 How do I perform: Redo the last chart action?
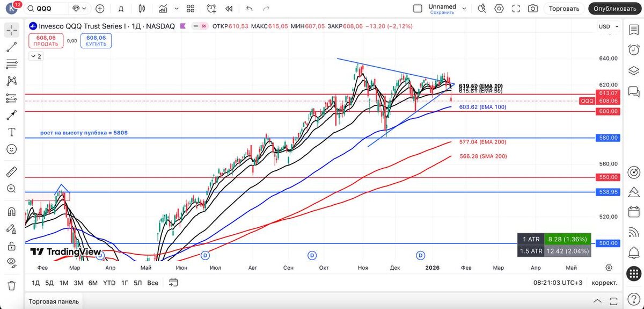267,9
